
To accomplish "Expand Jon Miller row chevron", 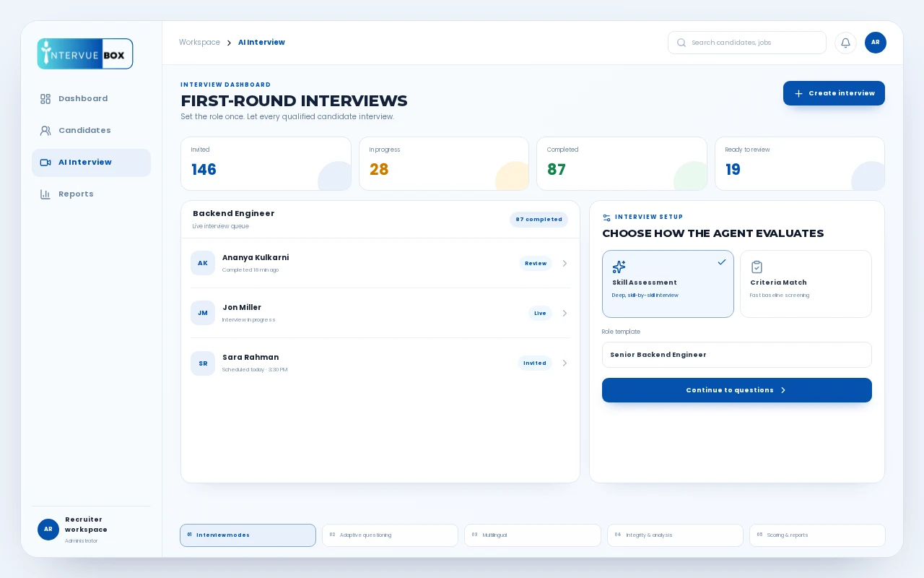I will 565,314.
